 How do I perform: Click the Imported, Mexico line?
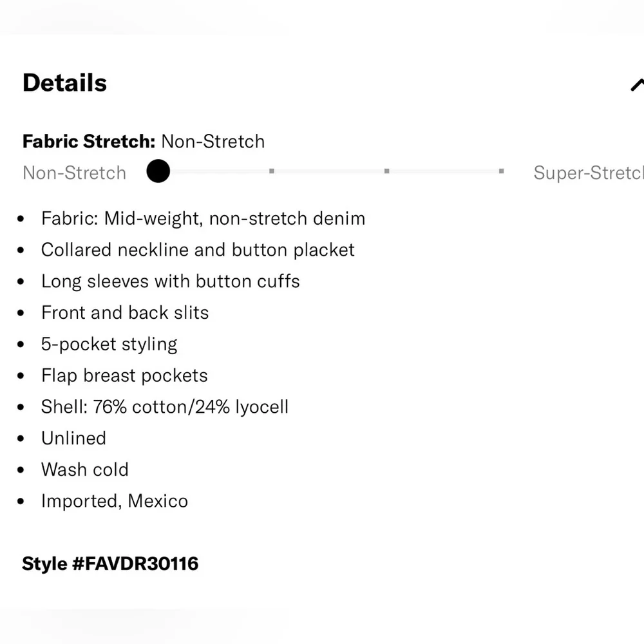tap(115, 501)
